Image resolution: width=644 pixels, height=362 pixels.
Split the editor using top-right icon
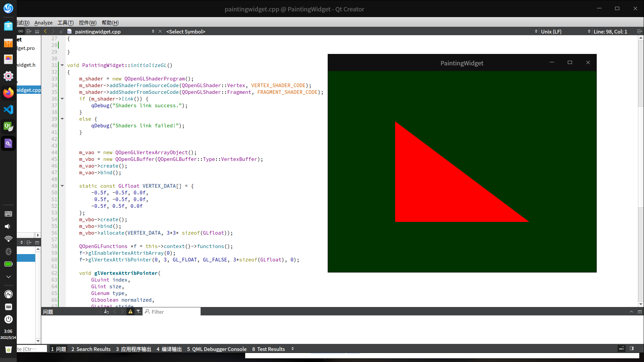pyautogui.click(x=639, y=32)
